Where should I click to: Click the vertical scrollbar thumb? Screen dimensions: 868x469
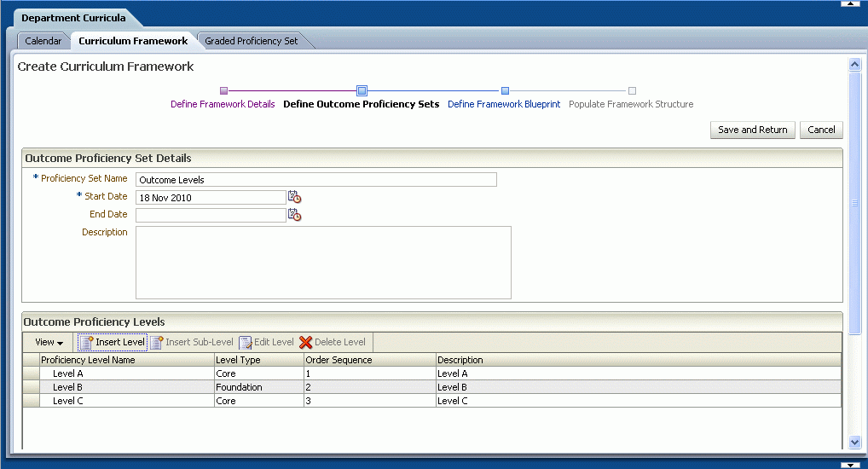tap(854, 203)
